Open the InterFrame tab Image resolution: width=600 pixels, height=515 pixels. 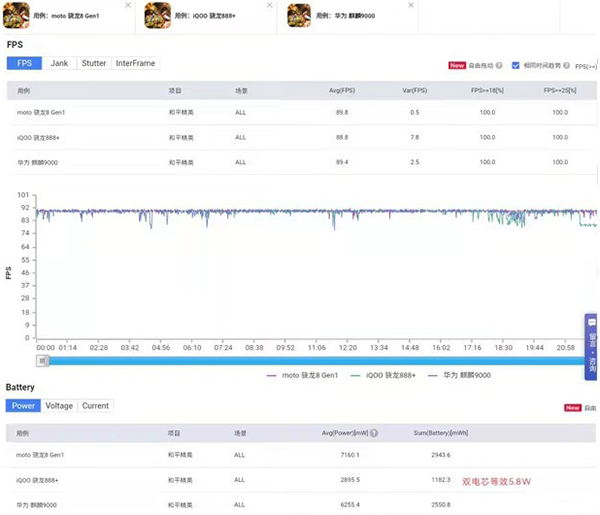pyautogui.click(x=135, y=63)
